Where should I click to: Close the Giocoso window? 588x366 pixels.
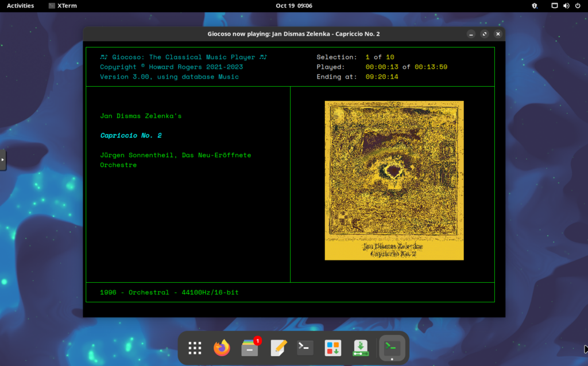[498, 34]
